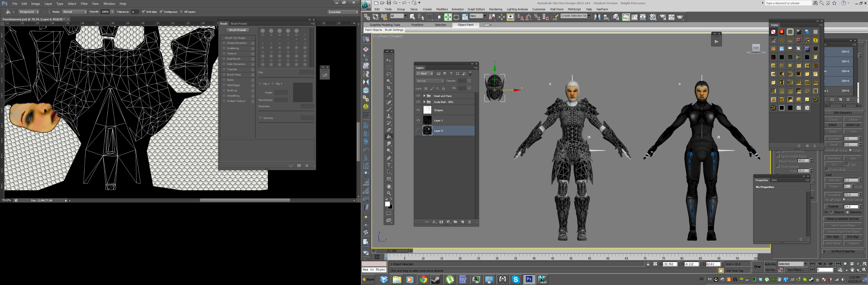Viewport: 868px width, 285px height.
Task: Click the foreground color swatch
Action: coord(387,204)
